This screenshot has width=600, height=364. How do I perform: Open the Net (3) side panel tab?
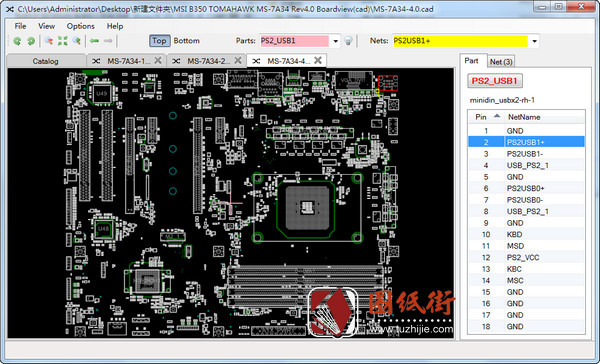[501, 62]
